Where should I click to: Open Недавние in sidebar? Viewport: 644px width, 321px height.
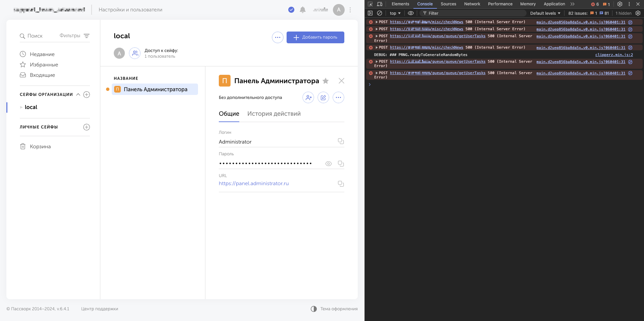coord(37,54)
